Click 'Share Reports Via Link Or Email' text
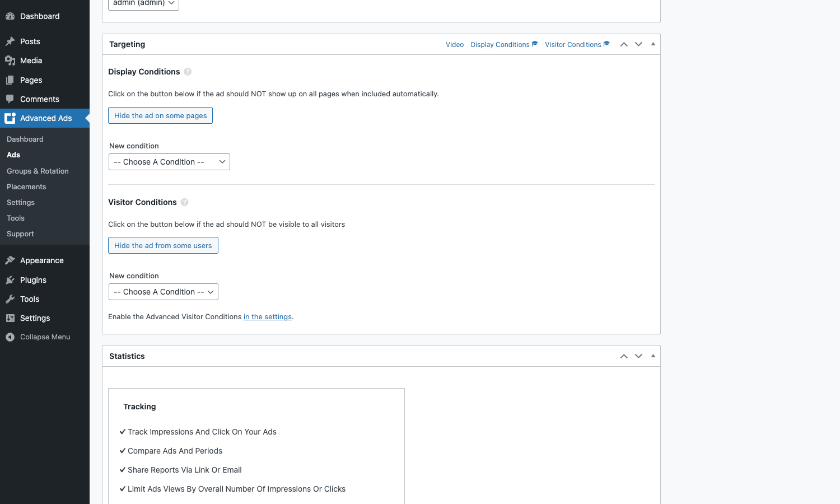 coord(185,470)
